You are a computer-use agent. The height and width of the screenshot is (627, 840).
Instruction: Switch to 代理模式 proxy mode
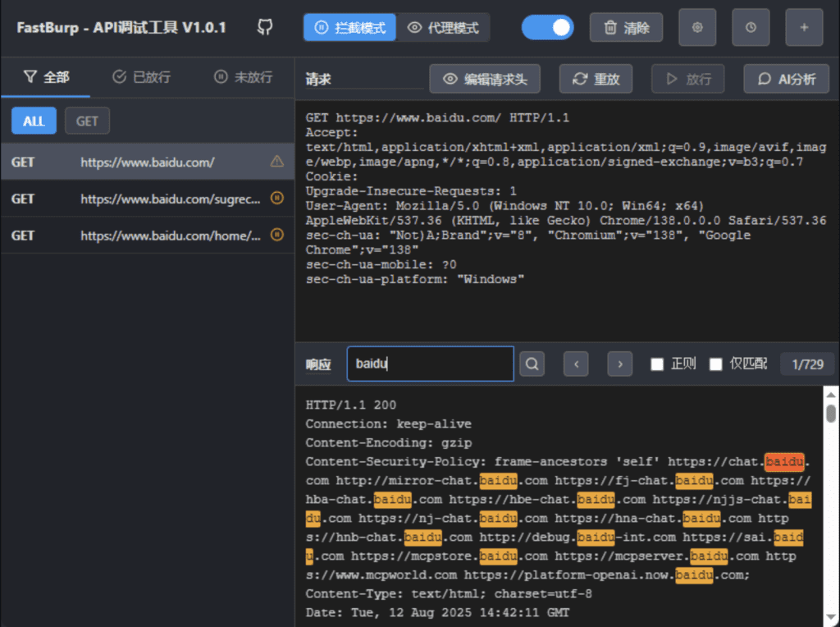(x=443, y=27)
